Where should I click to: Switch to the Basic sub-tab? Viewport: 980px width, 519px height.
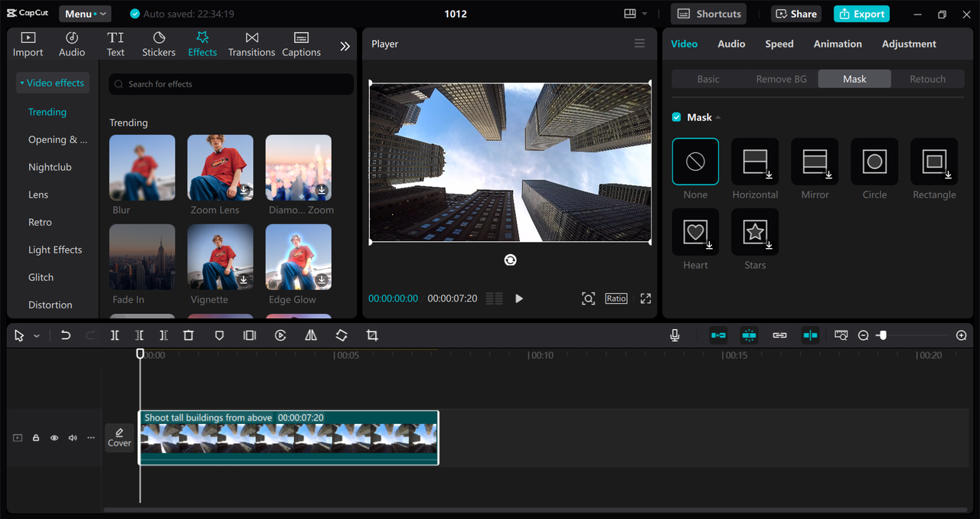tap(708, 79)
